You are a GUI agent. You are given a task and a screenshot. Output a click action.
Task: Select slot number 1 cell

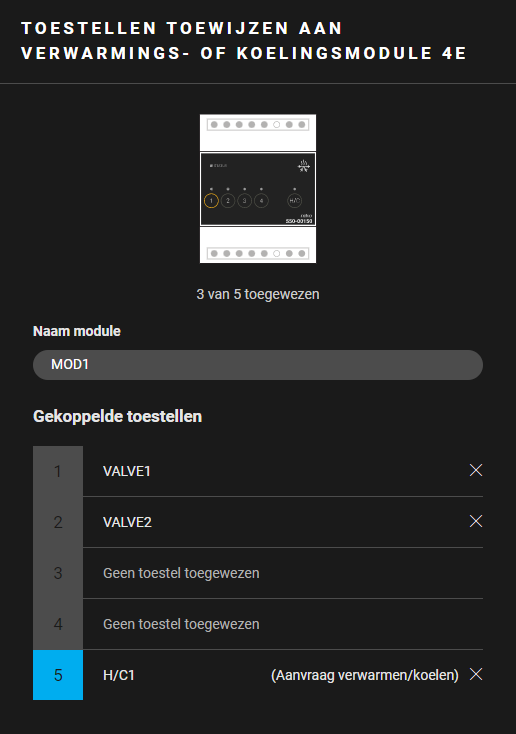[x=58, y=471]
